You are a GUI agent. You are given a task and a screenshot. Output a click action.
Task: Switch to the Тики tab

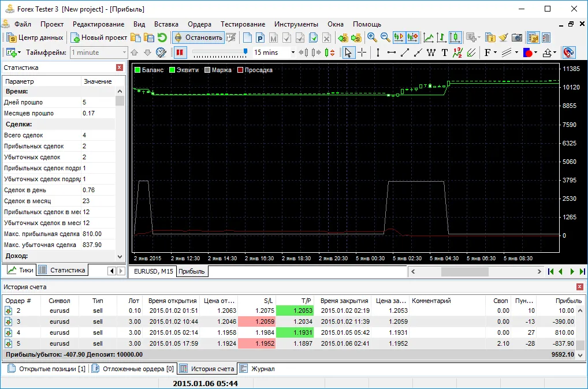coord(20,270)
